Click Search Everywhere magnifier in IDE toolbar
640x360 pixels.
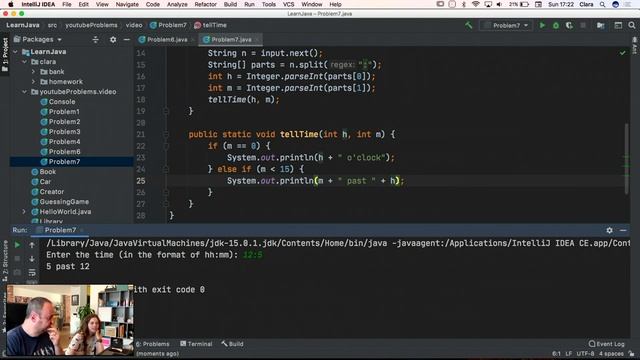(632, 25)
